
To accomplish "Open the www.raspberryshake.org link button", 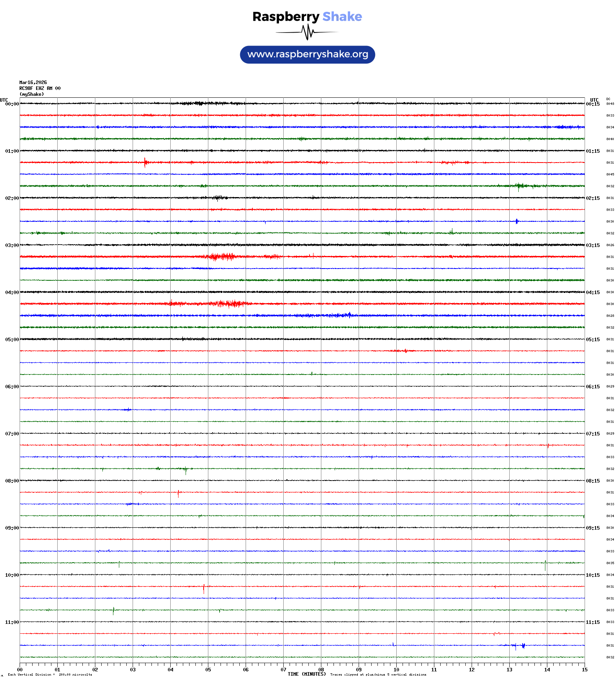I will [x=307, y=55].
